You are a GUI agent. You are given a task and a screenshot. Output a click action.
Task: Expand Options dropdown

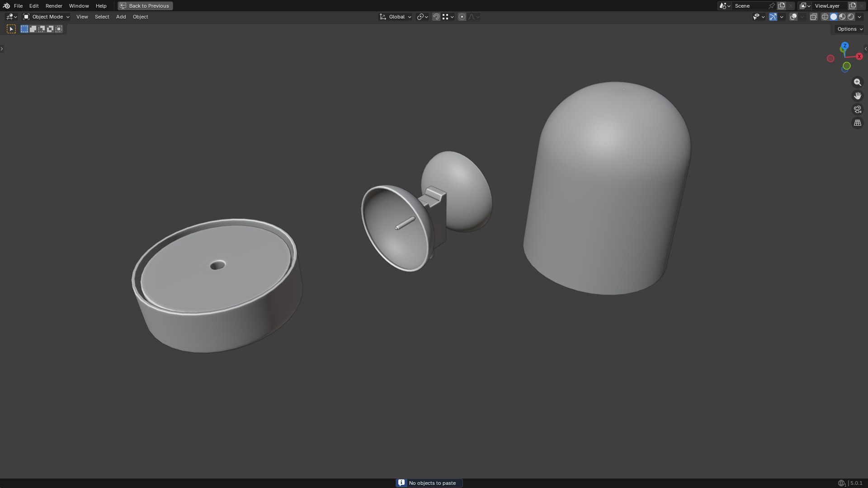(x=850, y=29)
